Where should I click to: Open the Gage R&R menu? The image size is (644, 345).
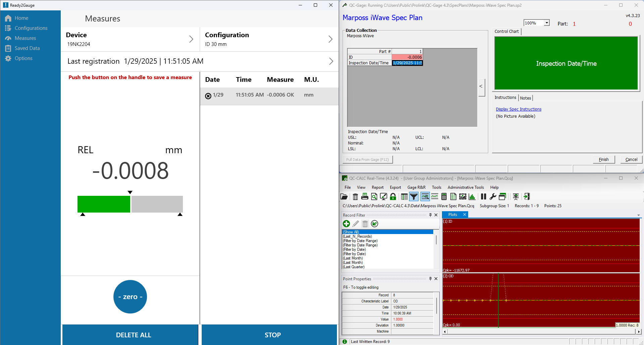click(416, 187)
